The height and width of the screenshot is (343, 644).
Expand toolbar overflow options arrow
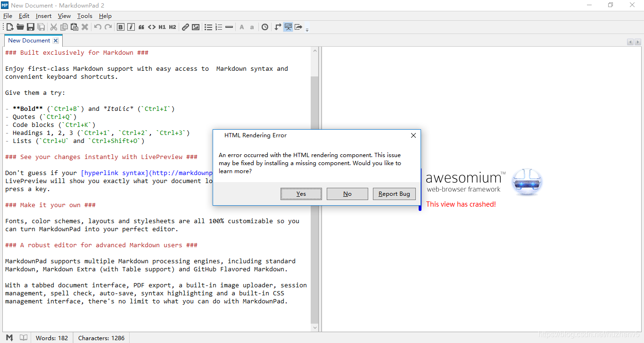click(307, 29)
